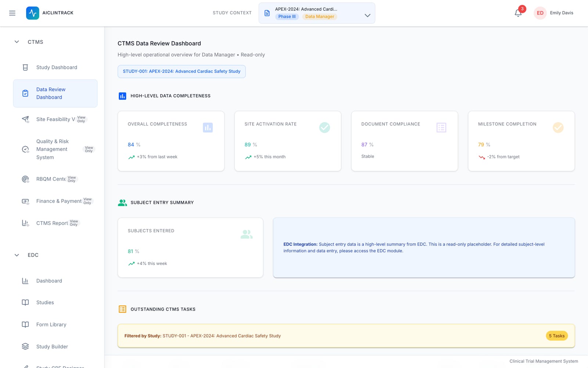This screenshot has height=368, width=588.
Task: Collapse the EDC sidebar section
Action: pos(17,255)
